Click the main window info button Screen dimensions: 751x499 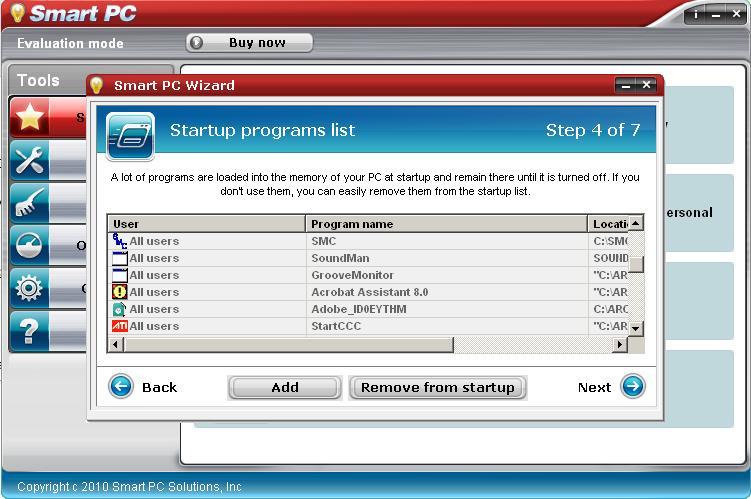pos(696,15)
